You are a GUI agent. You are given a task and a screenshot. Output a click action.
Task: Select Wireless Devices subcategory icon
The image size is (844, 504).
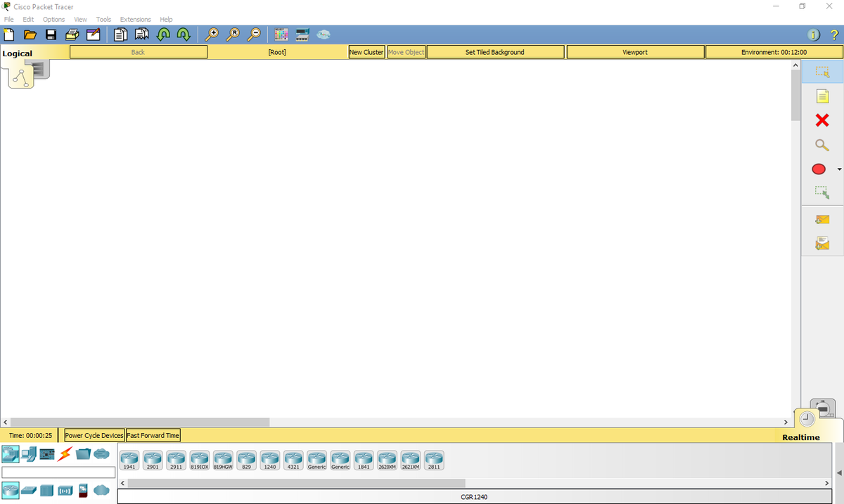coord(65,490)
